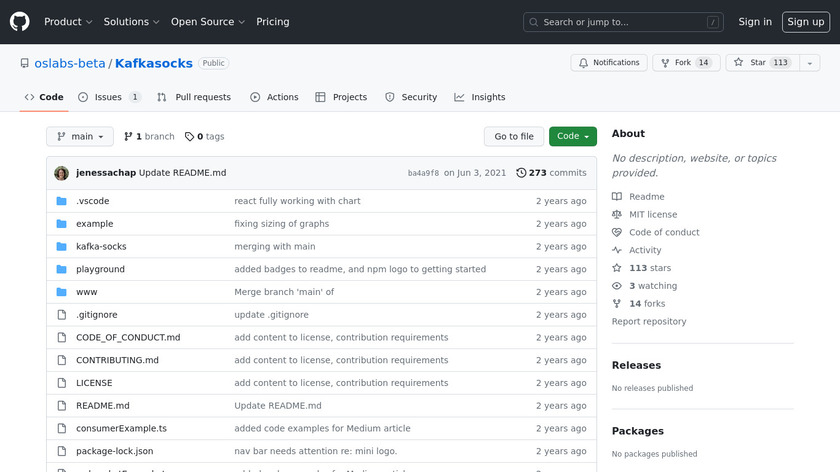This screenshot has width=840, height=472.
Task: Switch to the Issues tab
Action: click(x=108, y=97)
